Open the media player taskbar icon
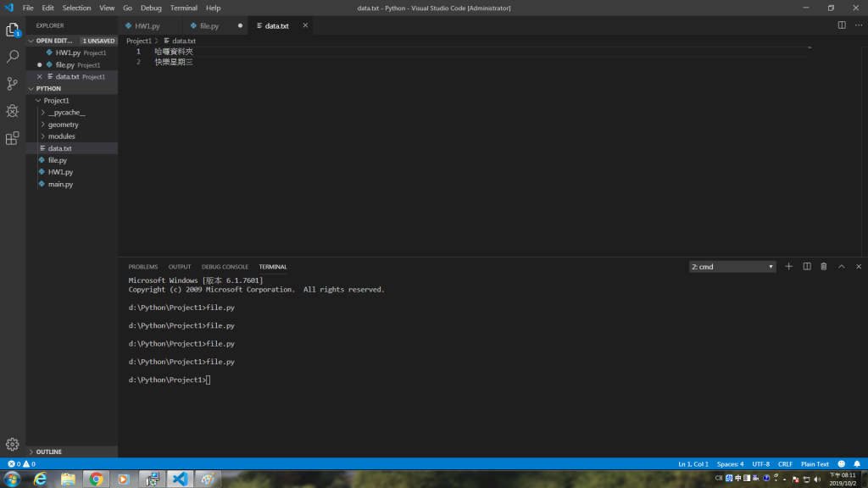The height and width of the screenshot is (488, 868). coord(124,480)
